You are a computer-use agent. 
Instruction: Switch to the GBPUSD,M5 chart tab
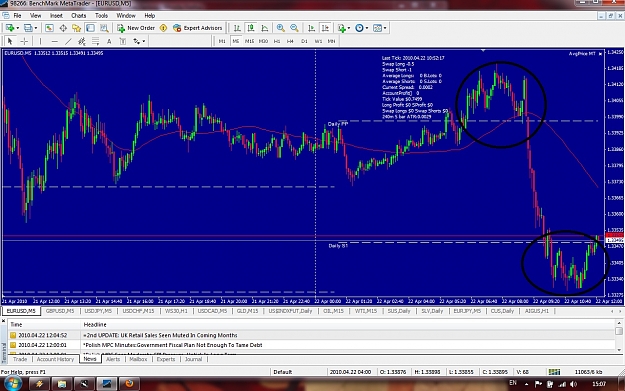coord(60,311)
